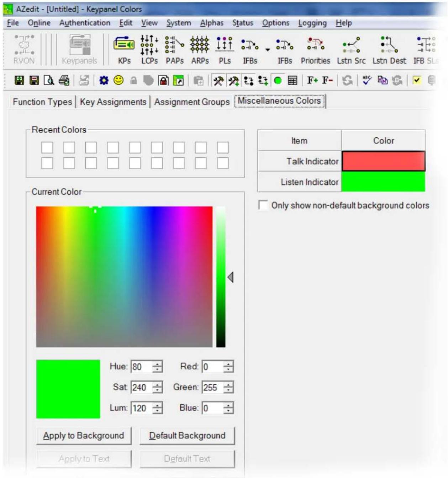448x478 pixels.
Task: Click the green circle status icon
Action: coord(278,81)
